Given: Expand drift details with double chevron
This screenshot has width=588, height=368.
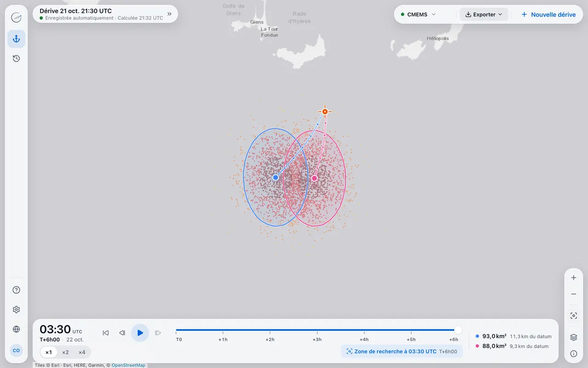Looking at the screenshot, I should click(170, 14).
